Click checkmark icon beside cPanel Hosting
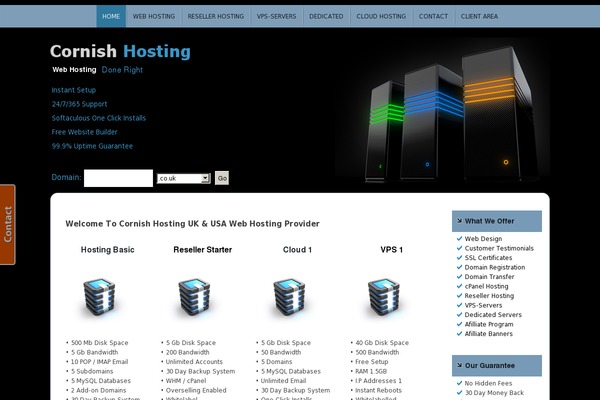Viewport: 600px width, 400px height. click(459, 286)
